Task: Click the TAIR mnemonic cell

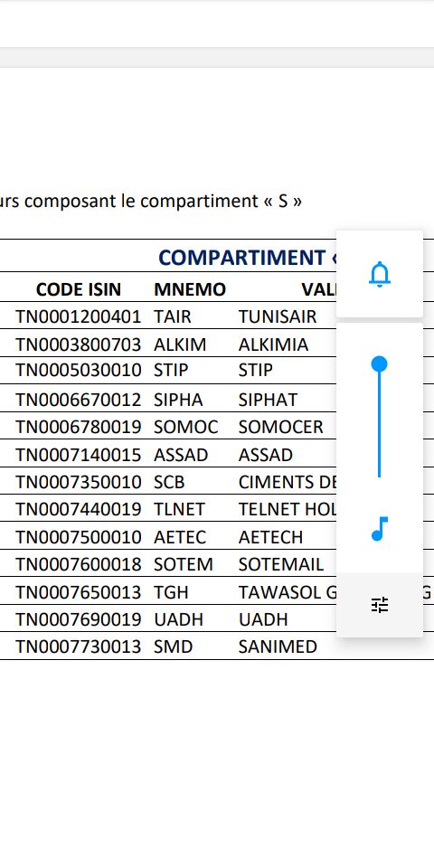Action: 172,316
